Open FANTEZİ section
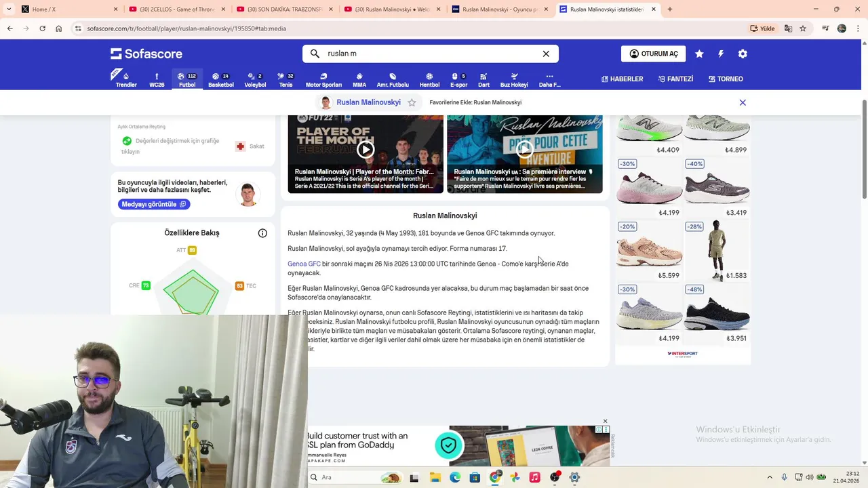The width and height of the screenshot is (868, 488). pyautogui.click(x=675, y=79)
